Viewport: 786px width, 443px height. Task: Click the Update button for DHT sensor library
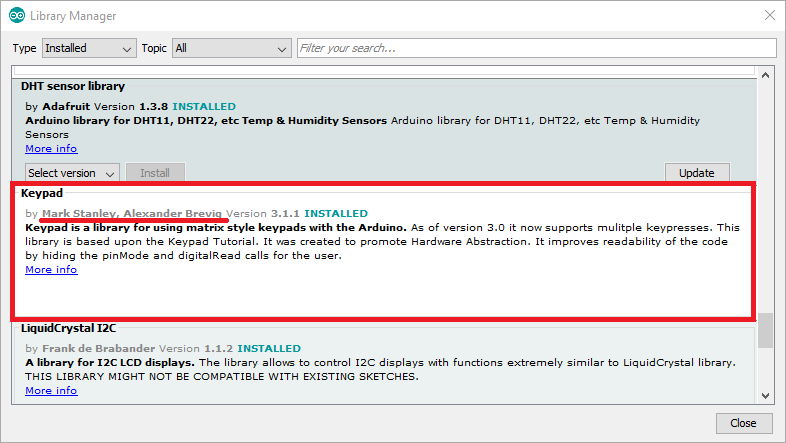[697, 173]
